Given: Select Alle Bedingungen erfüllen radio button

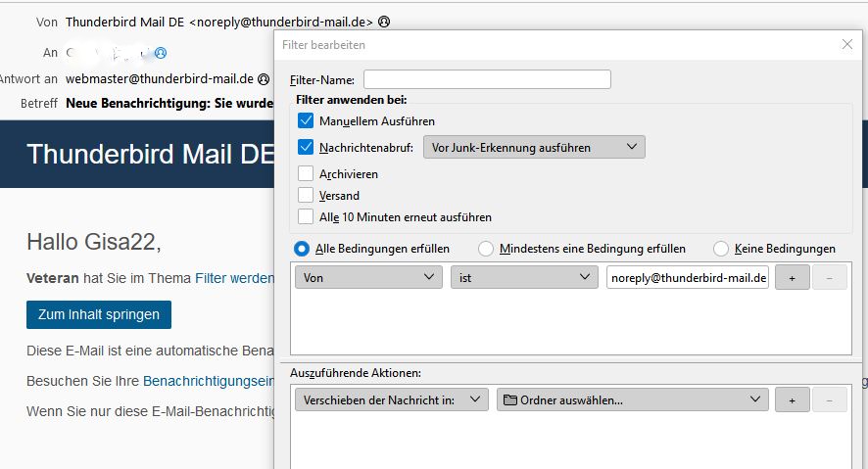Looking at the screenshot, I should click(x=302, y=249).
